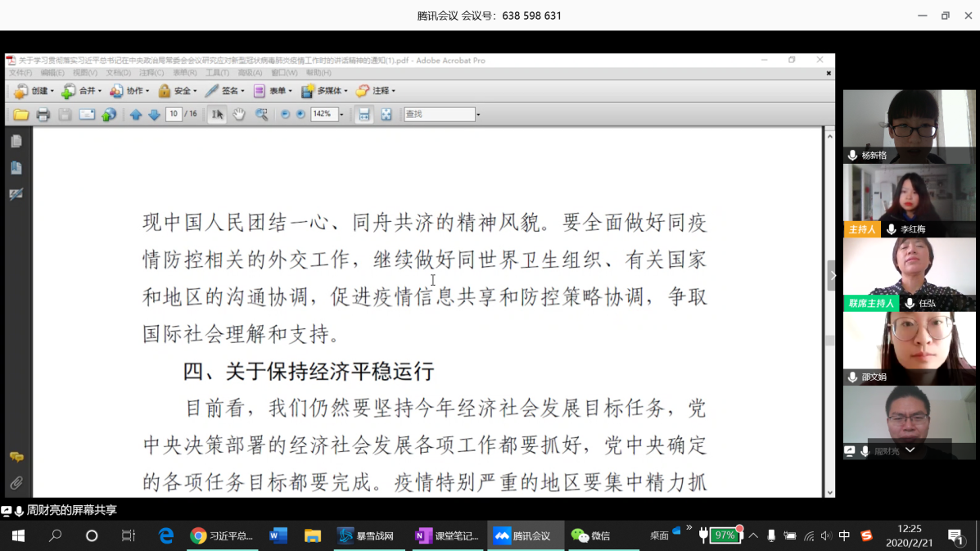980x551 pixels.
Task: Open the 文件 (File) menu
Action: tap(20, 73)
